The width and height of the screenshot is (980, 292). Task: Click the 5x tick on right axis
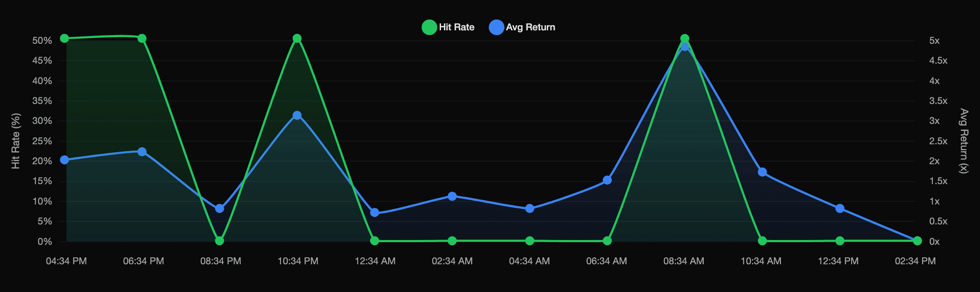[934, 41]
